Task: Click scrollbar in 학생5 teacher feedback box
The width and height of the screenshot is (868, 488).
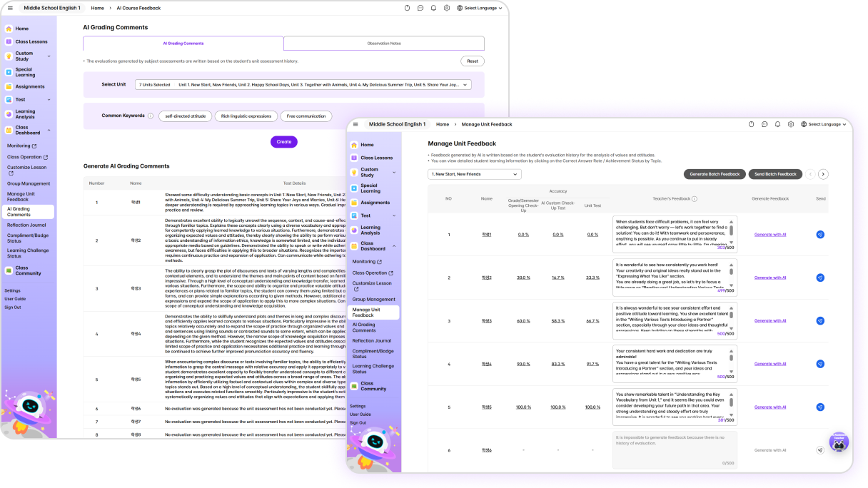Action: (731, 404)
